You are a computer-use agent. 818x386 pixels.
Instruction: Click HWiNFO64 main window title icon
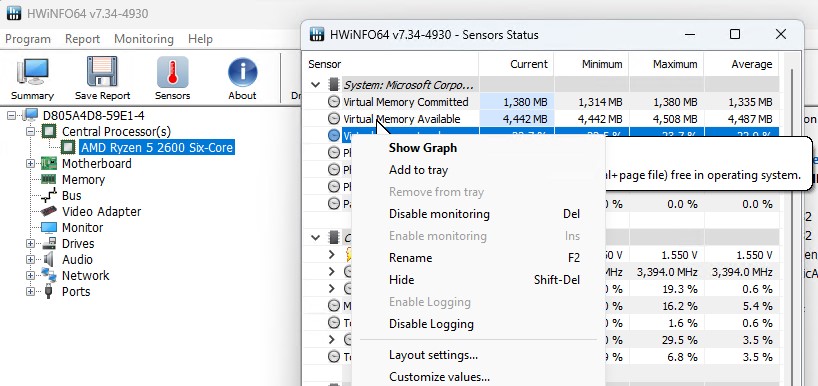tap(14, 13)
